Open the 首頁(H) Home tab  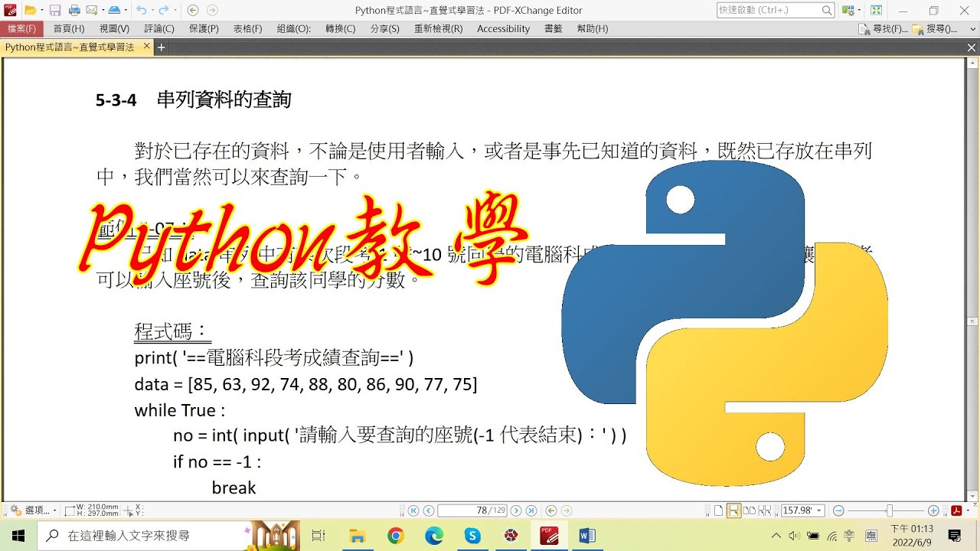(69, 29)
